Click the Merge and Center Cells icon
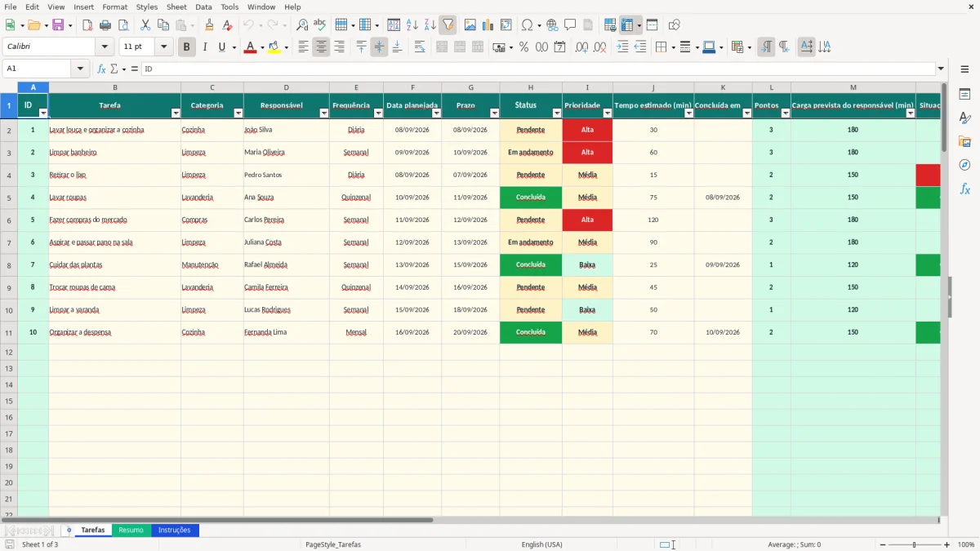The width and height of the screenshot is (980, 551). coord(442,47)
